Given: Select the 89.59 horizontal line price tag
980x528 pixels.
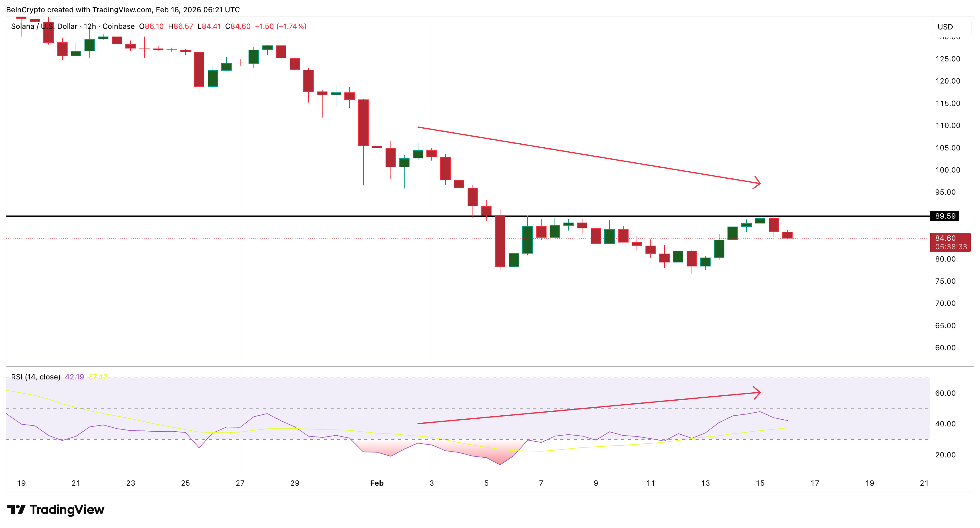Looking at the screenshot, I should [x=945, y=216].
